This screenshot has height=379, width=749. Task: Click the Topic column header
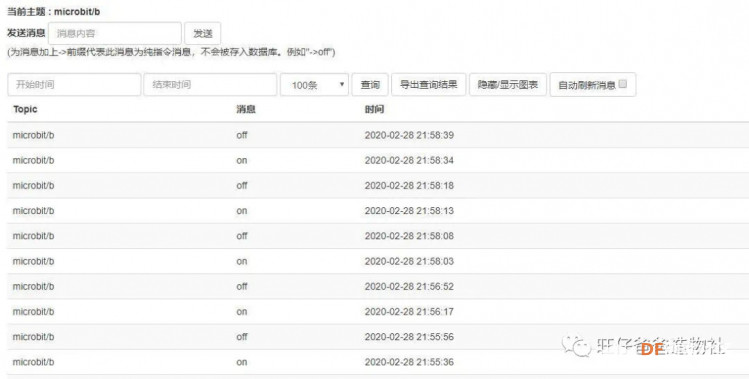pyautogui.click(x=25, y=109)
